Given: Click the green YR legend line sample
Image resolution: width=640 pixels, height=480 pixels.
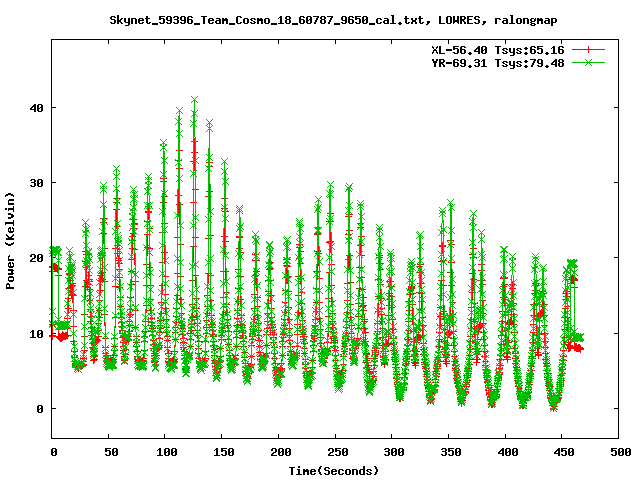Looking at the screenshot, I should (588, 62).
